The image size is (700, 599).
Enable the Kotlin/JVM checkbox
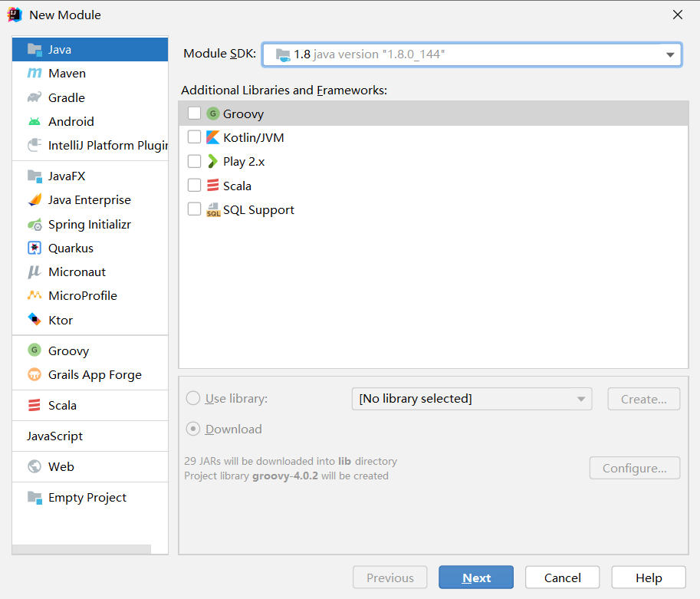point(194,137)
